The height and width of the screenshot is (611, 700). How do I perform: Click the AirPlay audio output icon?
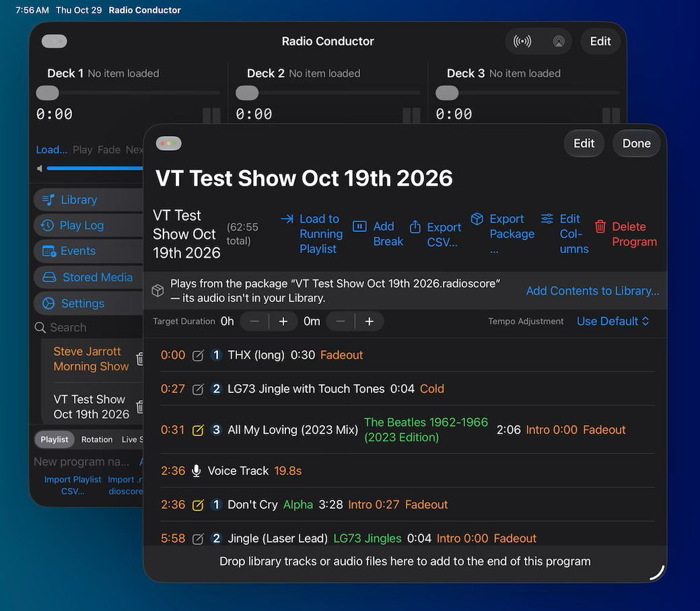pos(559,42)
